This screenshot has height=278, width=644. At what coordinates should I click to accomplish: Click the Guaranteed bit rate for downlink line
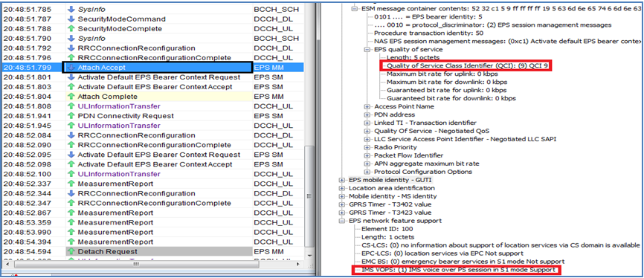click(451, 98)
